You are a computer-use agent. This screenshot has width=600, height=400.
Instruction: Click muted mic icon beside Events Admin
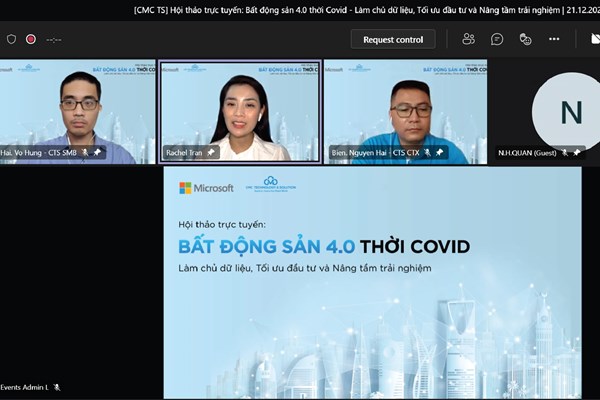point(57,387)
